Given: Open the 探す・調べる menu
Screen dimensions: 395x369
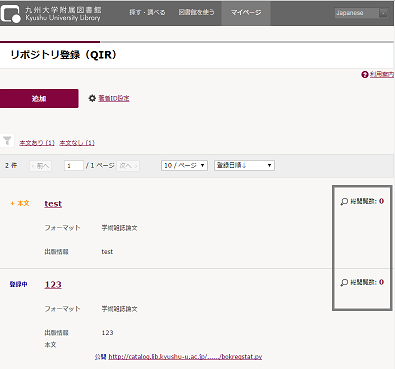Looking at the screenshot, I should pos(147,12).
